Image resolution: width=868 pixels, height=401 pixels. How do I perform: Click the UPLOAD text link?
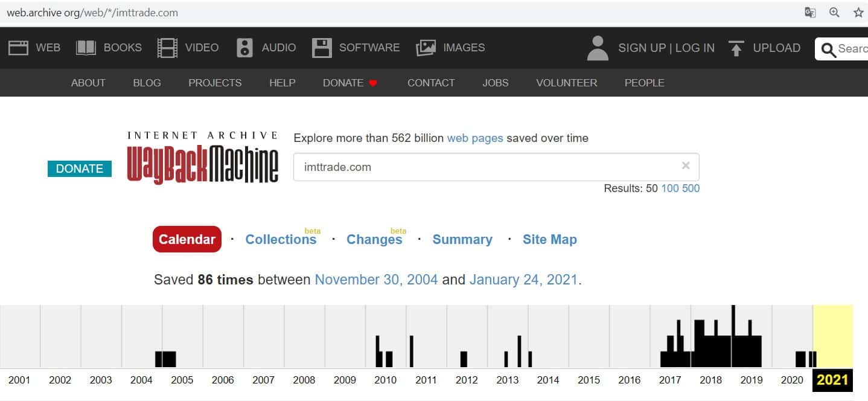(777, 48)
